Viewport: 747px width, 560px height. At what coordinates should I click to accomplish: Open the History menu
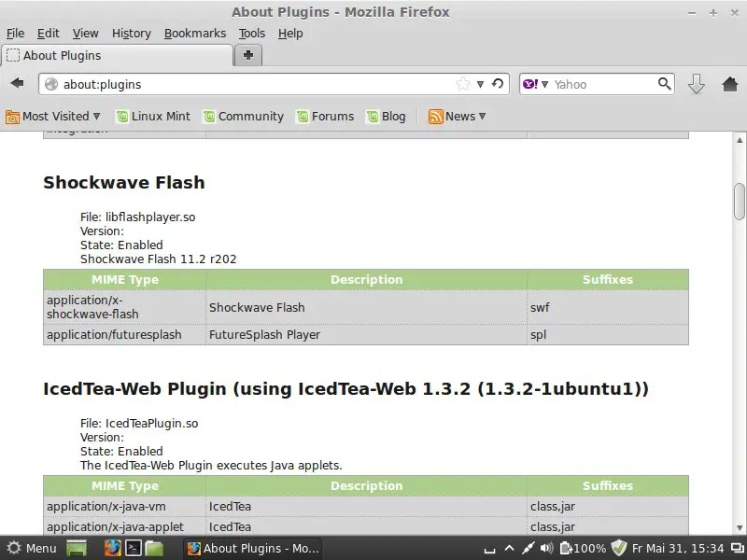[132, 34]
